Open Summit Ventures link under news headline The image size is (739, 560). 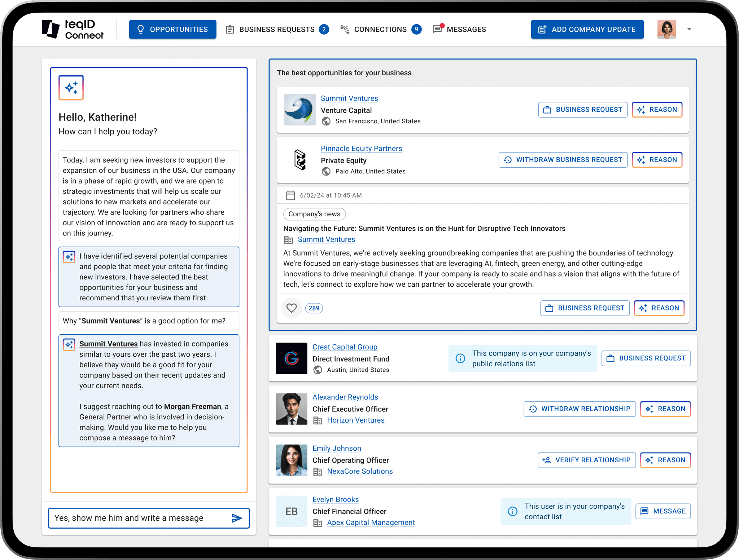pos(326,239)
